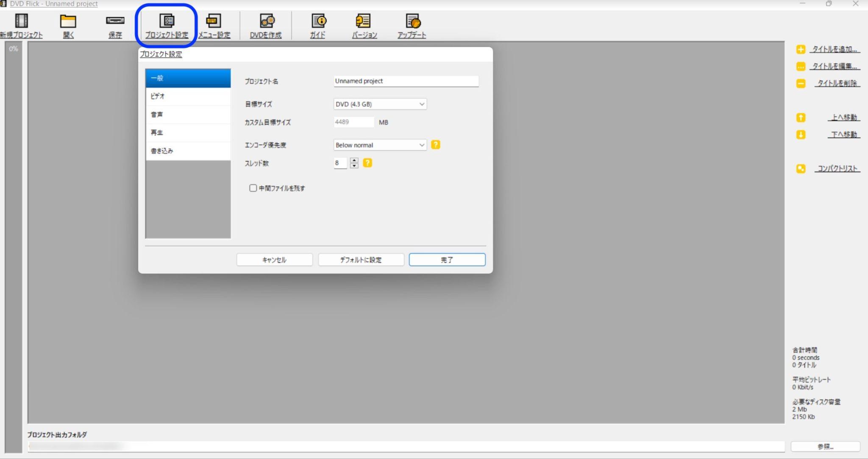Increase スレッド数 with up arrow

pyautogui.click(x=354, y=160)
